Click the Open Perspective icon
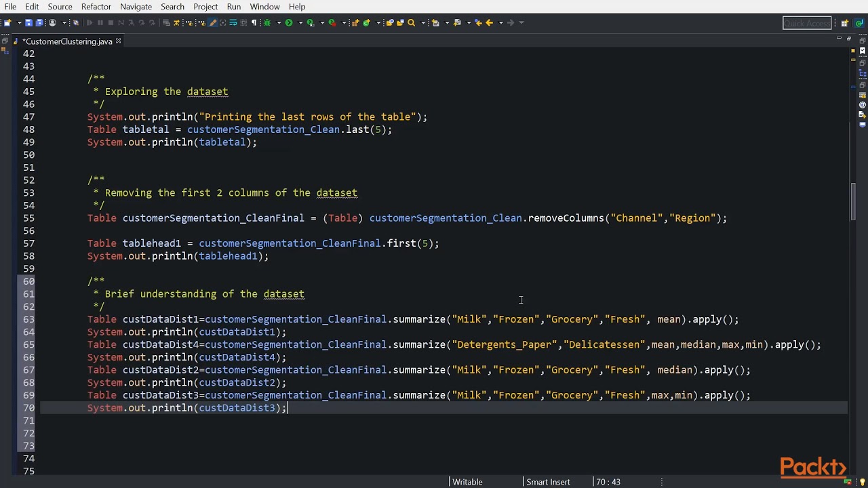 point(845,22)
